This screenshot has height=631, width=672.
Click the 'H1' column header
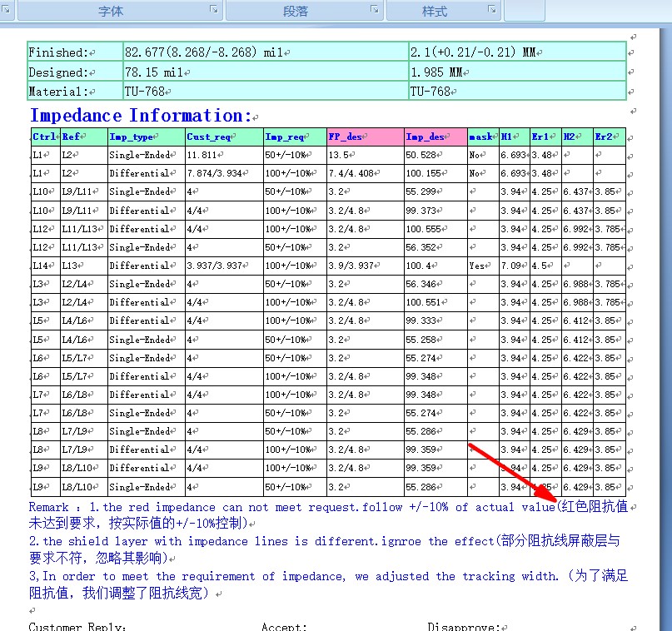(x=515, y=137)
